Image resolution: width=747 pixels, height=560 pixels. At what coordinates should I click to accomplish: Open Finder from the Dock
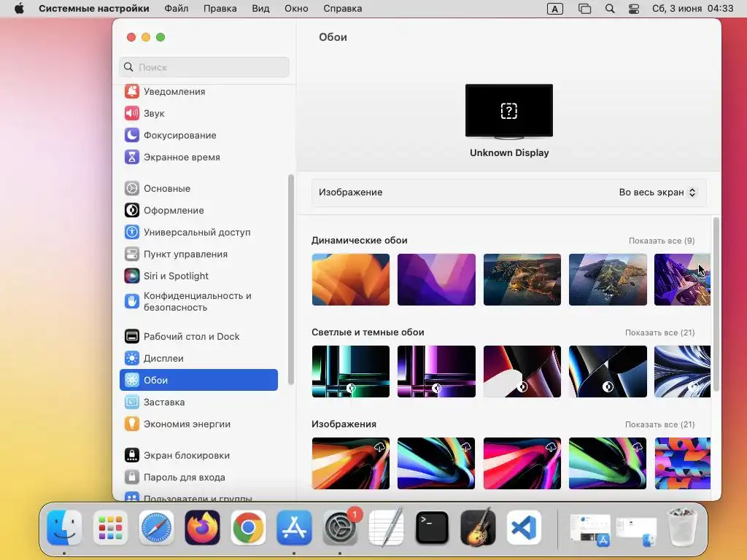tap(64, 528)
